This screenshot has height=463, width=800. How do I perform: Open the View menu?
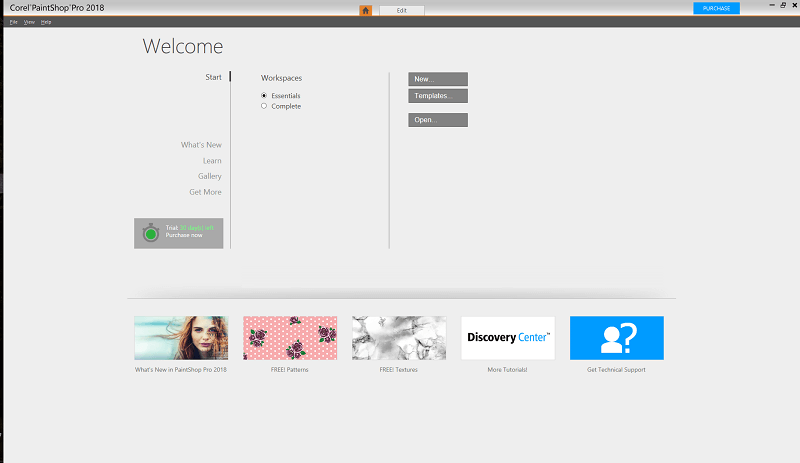pyautogui.click(x=29, y=22)
